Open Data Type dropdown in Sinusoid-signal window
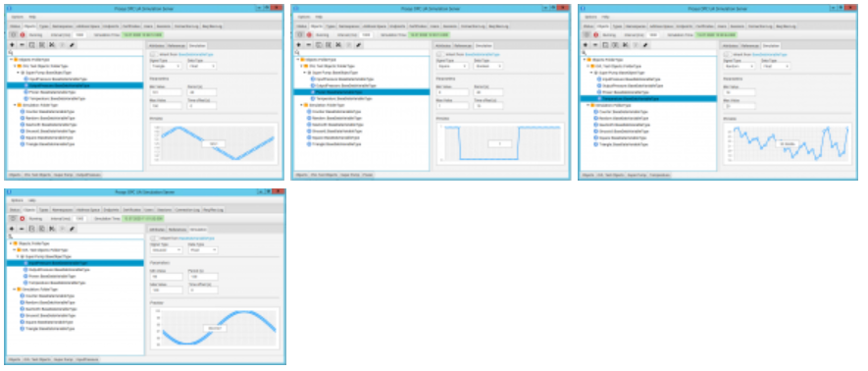The image size is (868, 371). tap(203, 250)
